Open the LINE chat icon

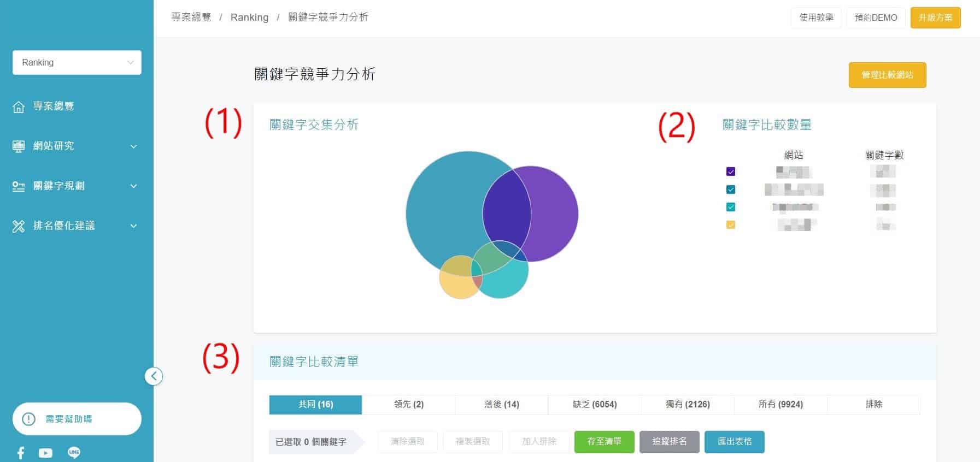74,452
